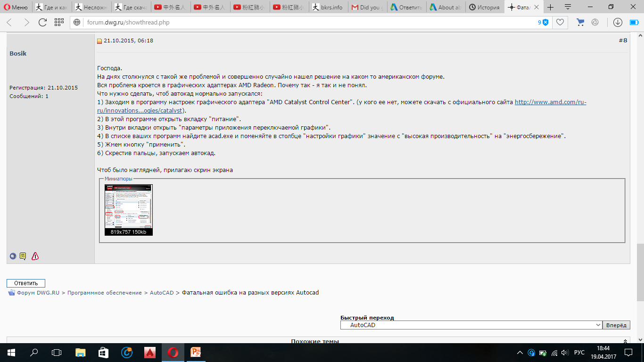The image size is (644, 362).
Task: Switch to the 'Несложн' tab
Action: pos(92,7)
